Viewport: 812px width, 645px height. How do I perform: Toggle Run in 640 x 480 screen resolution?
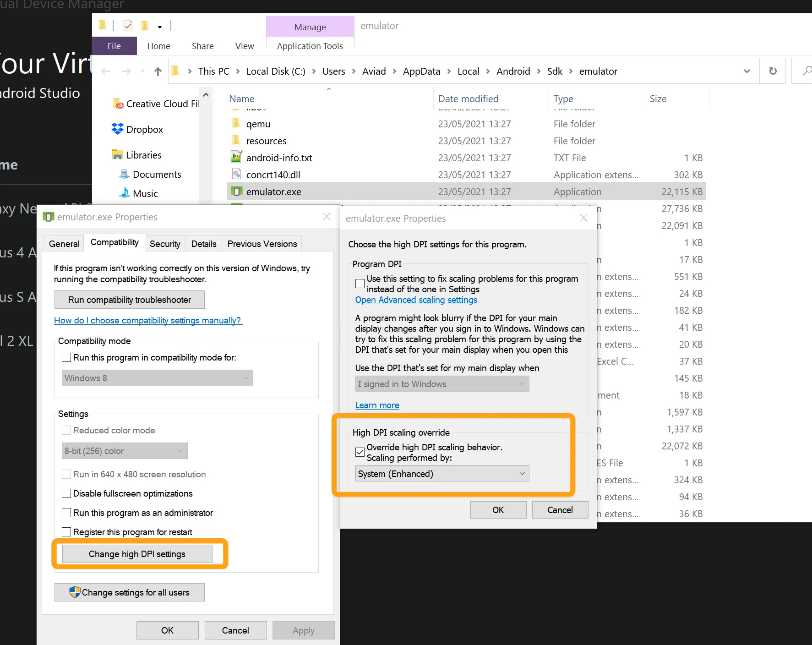click(x=66, y=474)
